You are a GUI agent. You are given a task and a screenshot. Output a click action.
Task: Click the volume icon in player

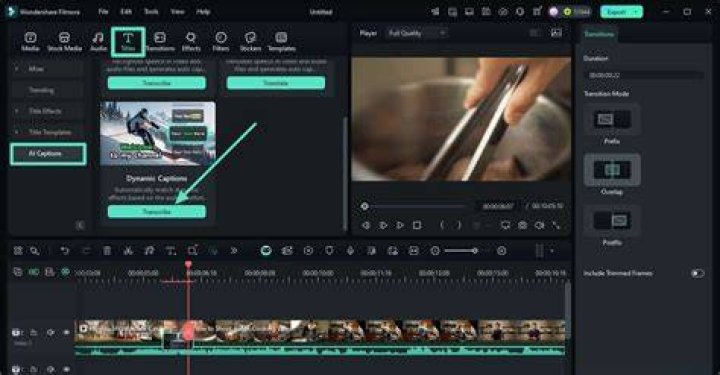point(539,225)
